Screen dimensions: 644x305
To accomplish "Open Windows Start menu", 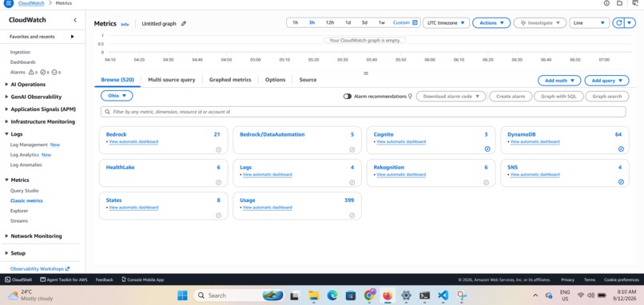I will (x=182, y=295).
